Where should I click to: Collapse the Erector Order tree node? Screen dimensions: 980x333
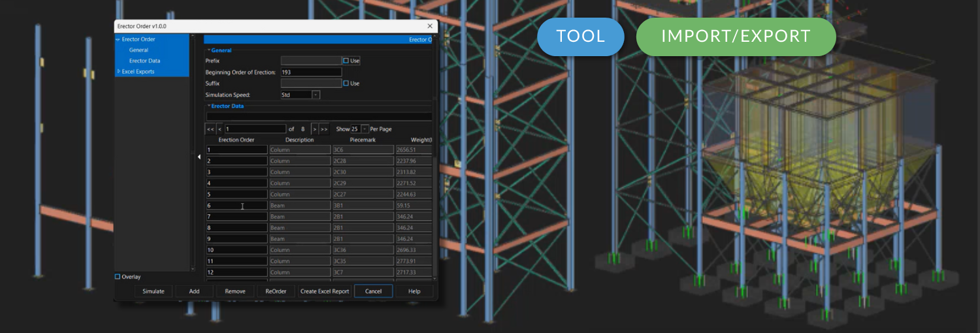pos(118,40)
